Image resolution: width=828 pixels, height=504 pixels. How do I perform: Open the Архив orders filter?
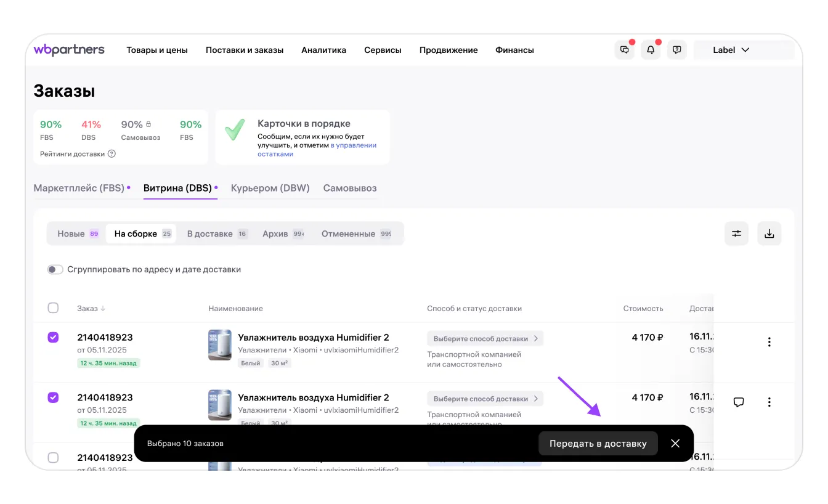click(x=283, y=234)
